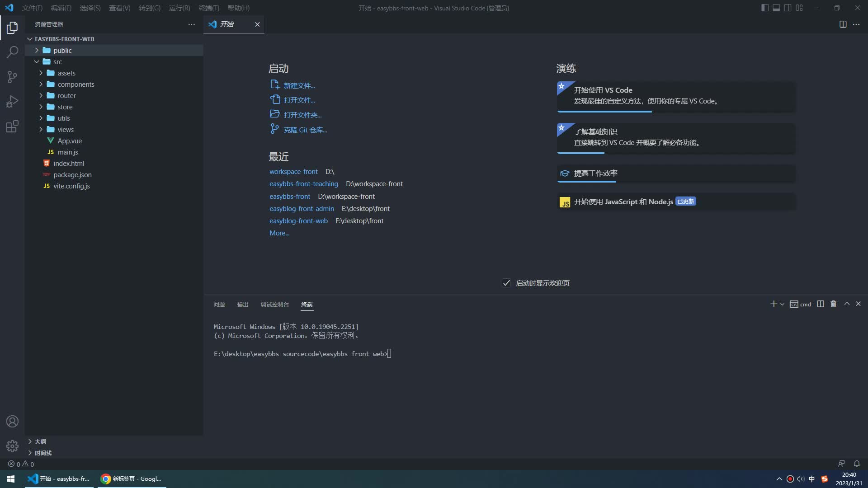The height and width of the screenshot is (488, 868).
Task: Open recent project easybbs-front-teaching
Action: (x=303, y=184)
